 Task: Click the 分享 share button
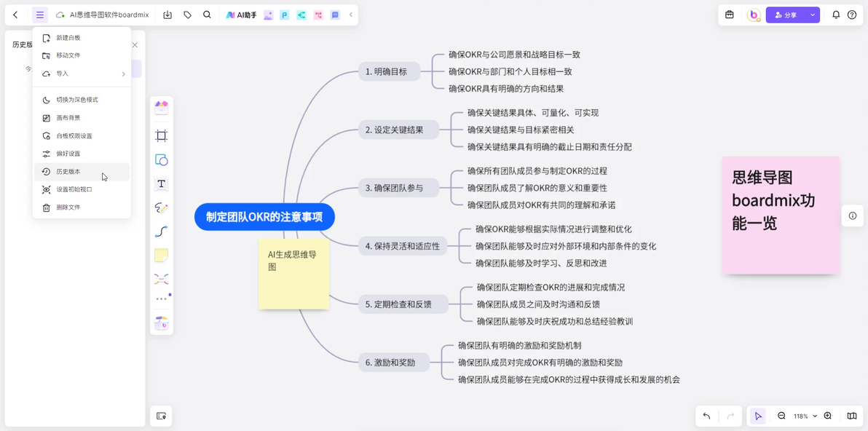(786, 15)
